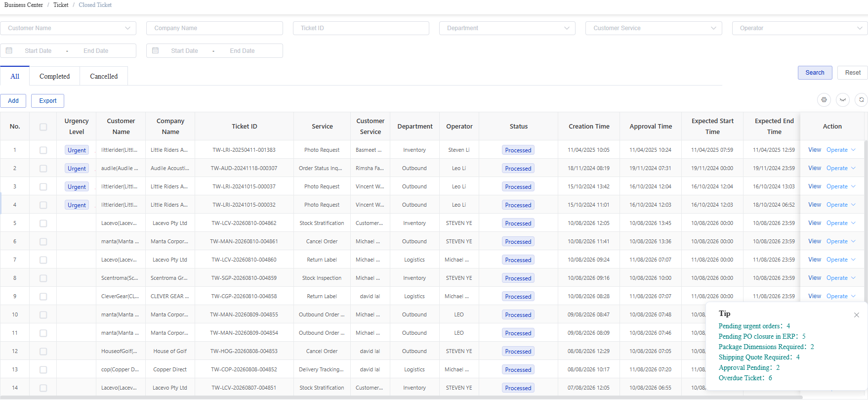This screenshot has width=868, height=401.
Task: Expand Operate menu for row 8
Action: (x=841, y=278)
